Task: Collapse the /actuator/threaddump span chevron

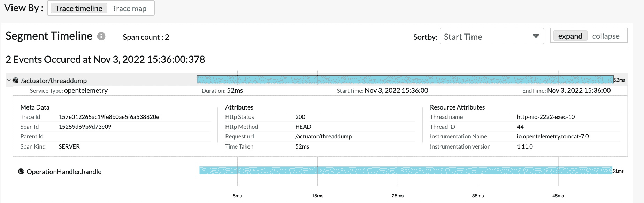Action: (9, 80)
